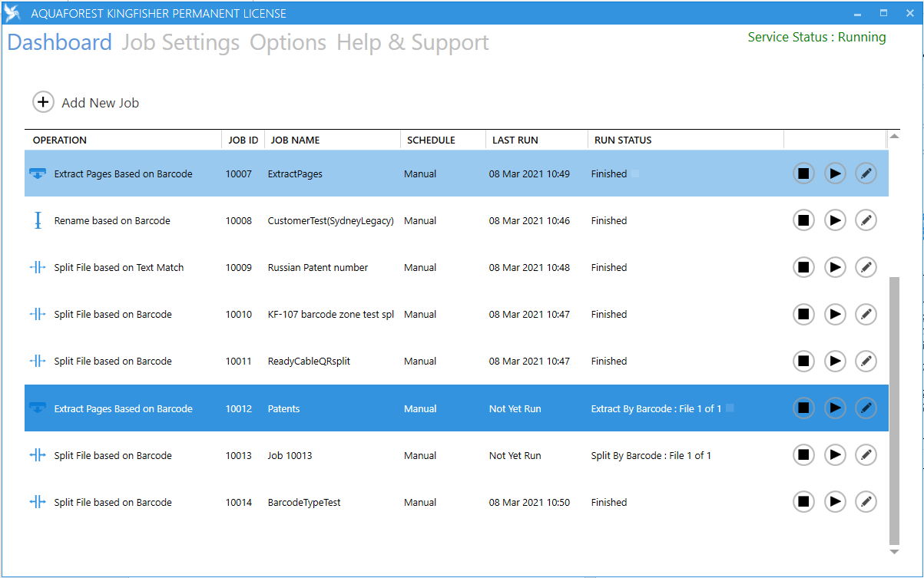Open Help & Support
Image resolution: width=924 pixels, height=578 pixels.
pyautogui.click(x=412, y=42)
